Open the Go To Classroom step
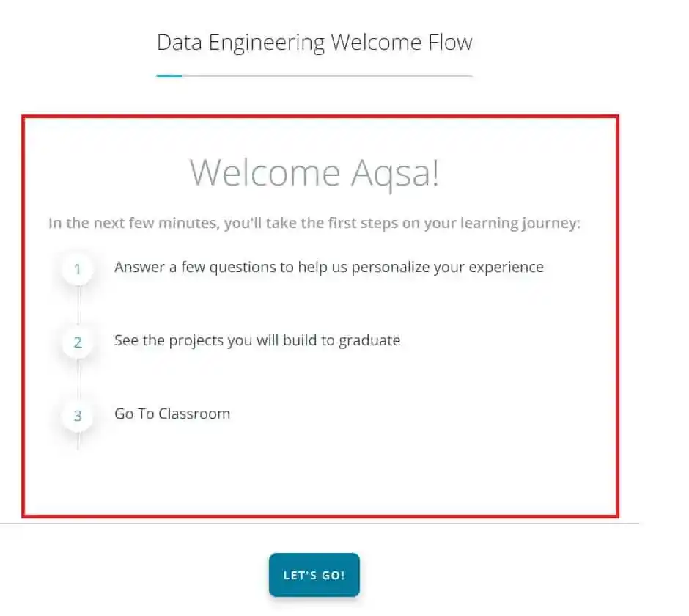The width and height of the screenshot is (689, 616). (x=172, y=414)
